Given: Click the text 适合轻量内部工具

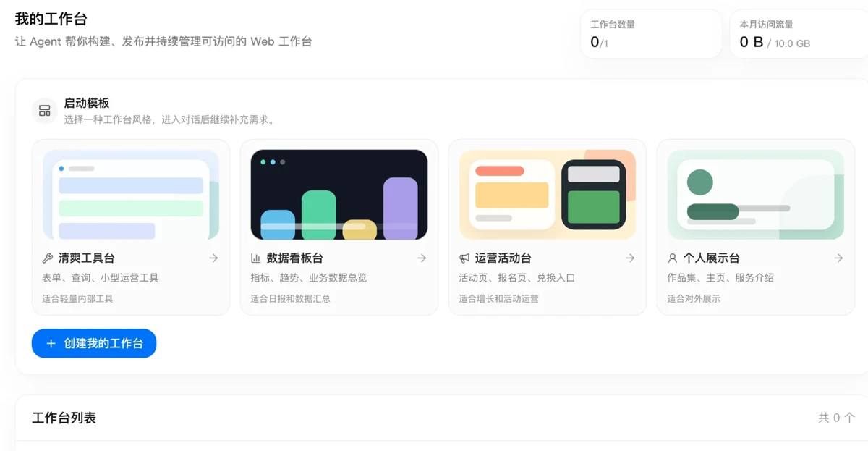Looking at the screenshot, I should [x=78, y=298].
